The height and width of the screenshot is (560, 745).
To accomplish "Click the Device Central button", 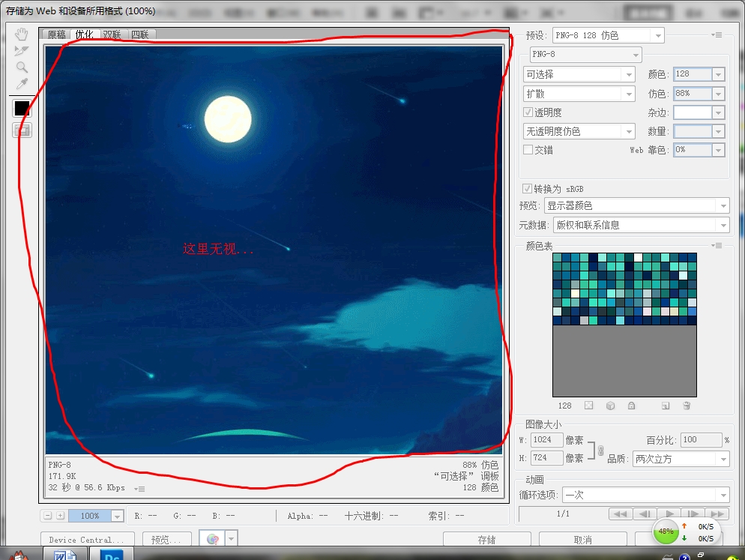I will pos(88,539).
